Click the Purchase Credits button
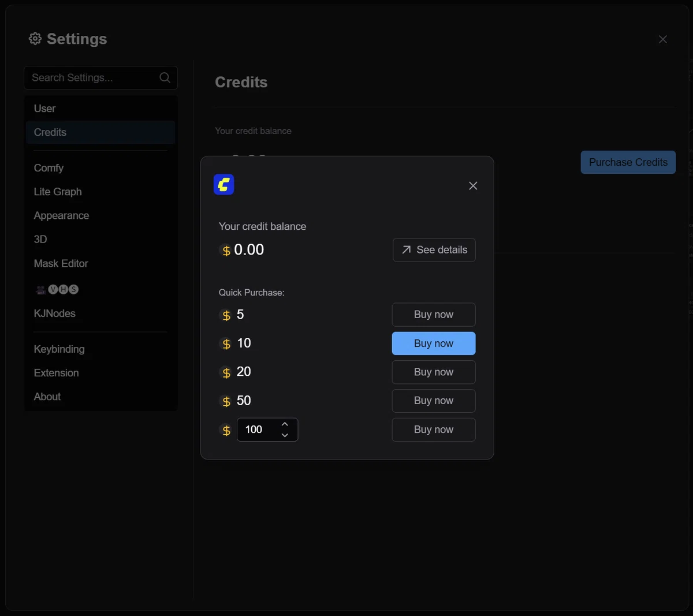Screen dimensions: 693x616 tap(628, 162)
